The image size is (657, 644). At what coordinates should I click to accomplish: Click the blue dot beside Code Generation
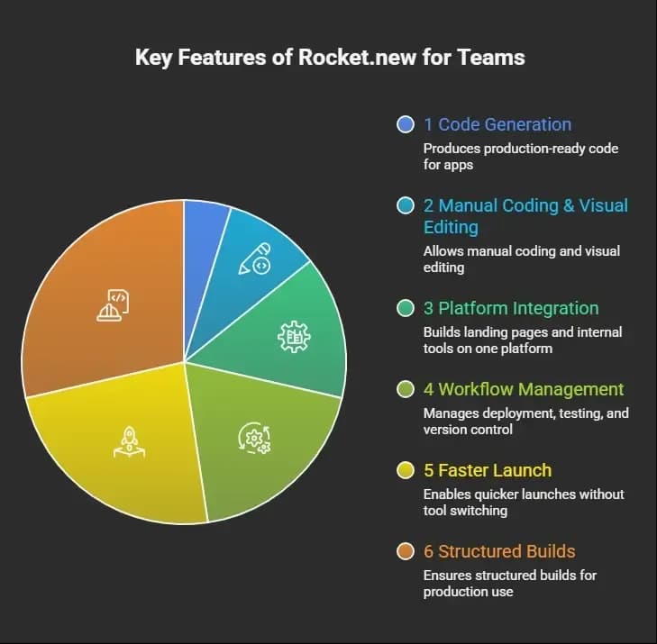(x=406, y=125)
